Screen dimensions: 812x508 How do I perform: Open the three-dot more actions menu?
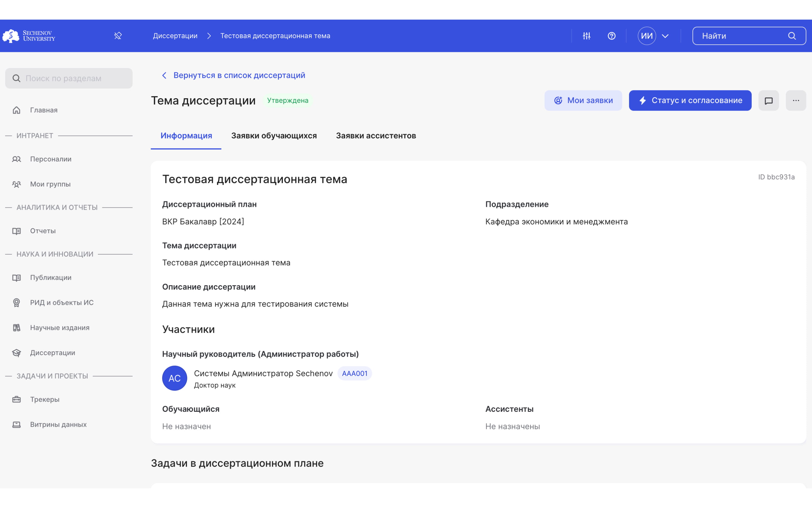point(796,100)
